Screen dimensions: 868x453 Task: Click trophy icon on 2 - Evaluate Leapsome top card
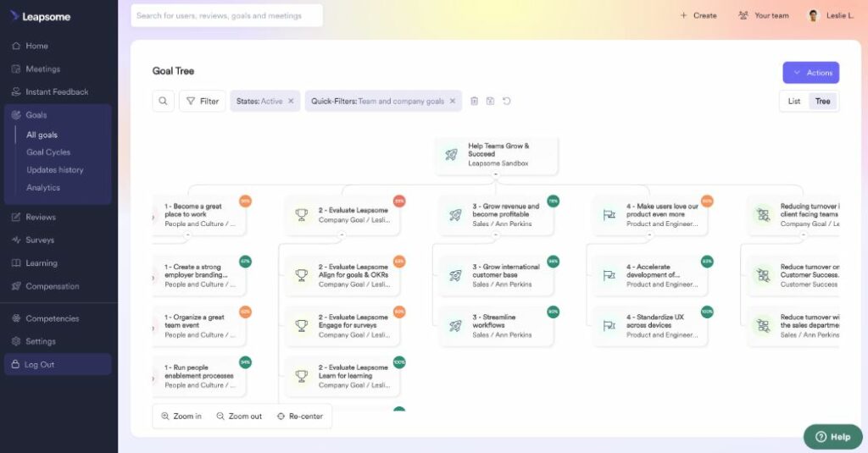(x=301, y=214)
